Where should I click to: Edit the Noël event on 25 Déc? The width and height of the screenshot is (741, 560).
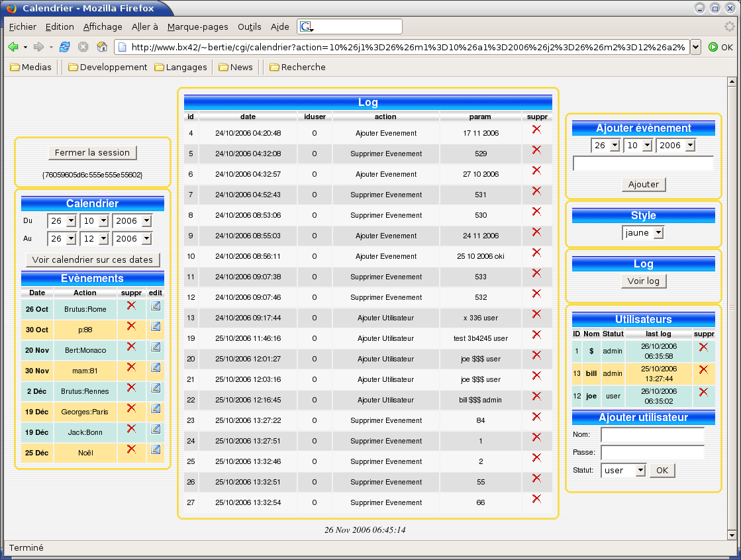pos(156,449)
